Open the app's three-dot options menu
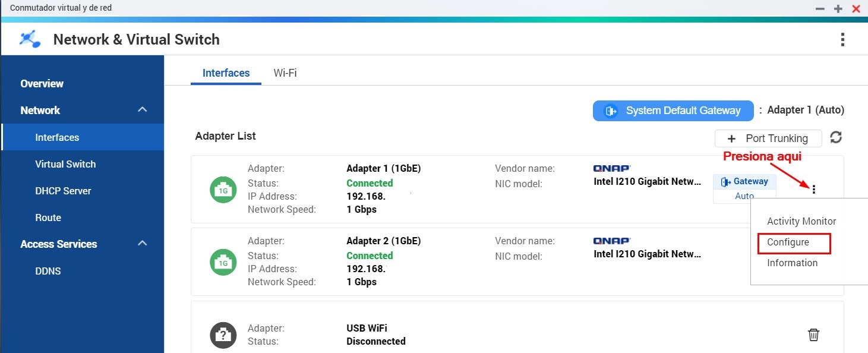This screenshot has width=868, height=353. [842, 40]
